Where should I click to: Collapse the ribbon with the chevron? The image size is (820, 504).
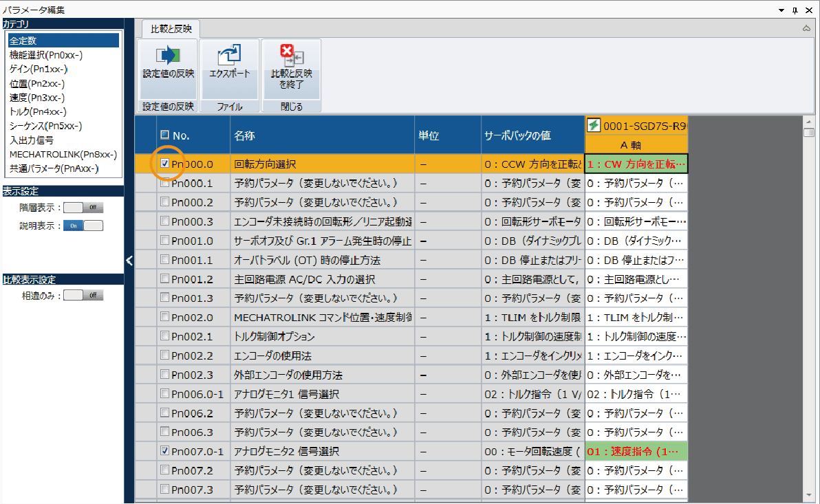click(806, 29)
